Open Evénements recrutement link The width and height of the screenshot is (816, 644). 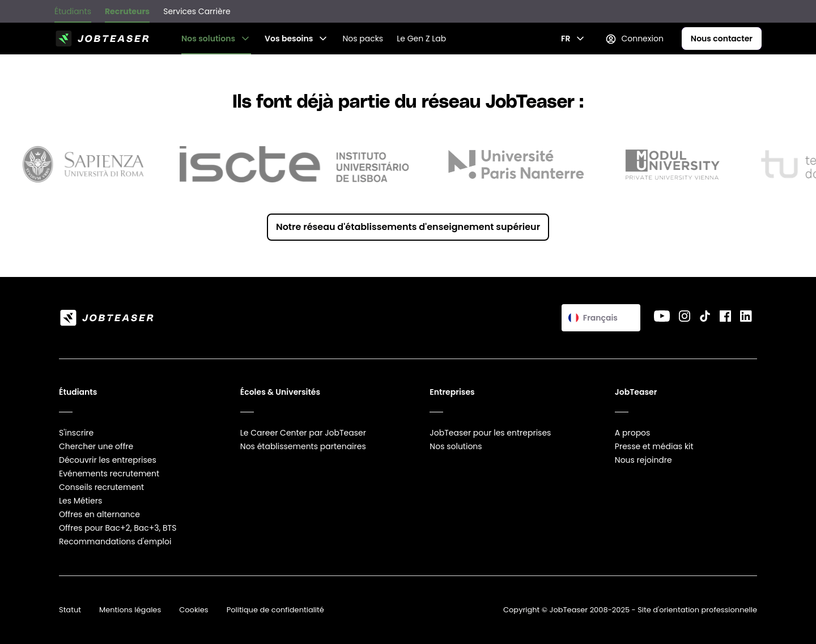pos(109,474)
